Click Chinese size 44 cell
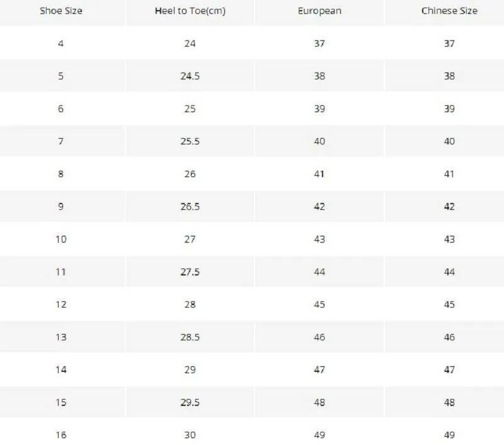Viewport: 504px width, 445px height. click(x=449, y=272)
